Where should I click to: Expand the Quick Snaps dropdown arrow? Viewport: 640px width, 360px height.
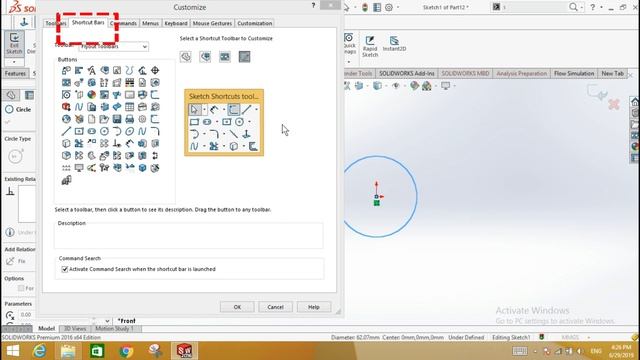click(x=349, y=62)
